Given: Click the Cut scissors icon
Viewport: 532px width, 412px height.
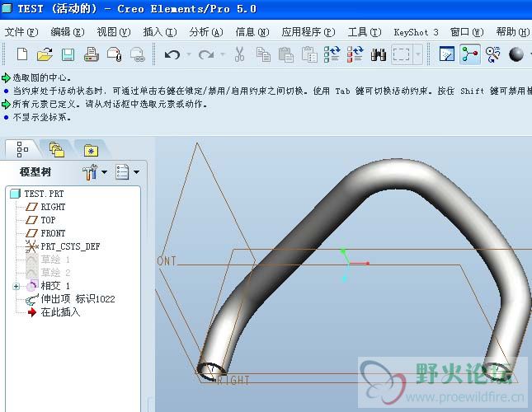Looking at the screenshot, I should pyautogui.click(x=239, y=54).
